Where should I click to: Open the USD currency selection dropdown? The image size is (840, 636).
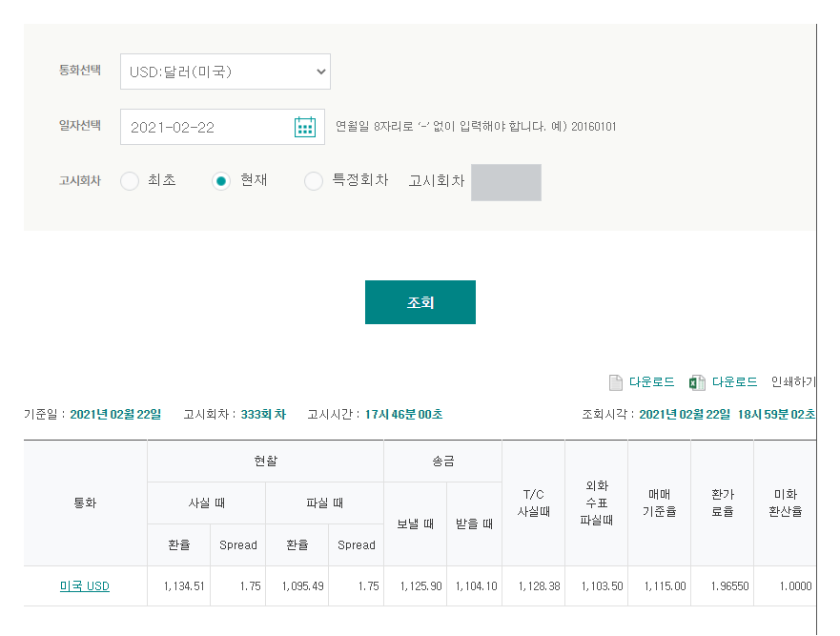pos(225,72)
